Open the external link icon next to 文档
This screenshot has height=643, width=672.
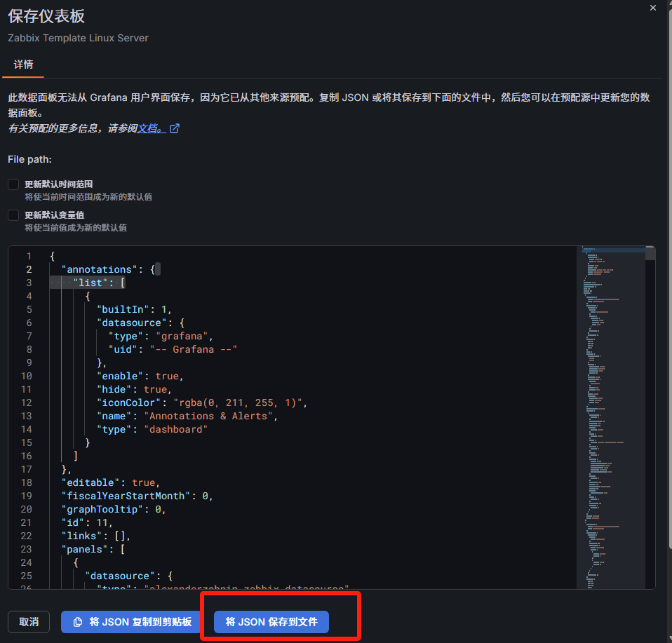(x=175, y=128)
